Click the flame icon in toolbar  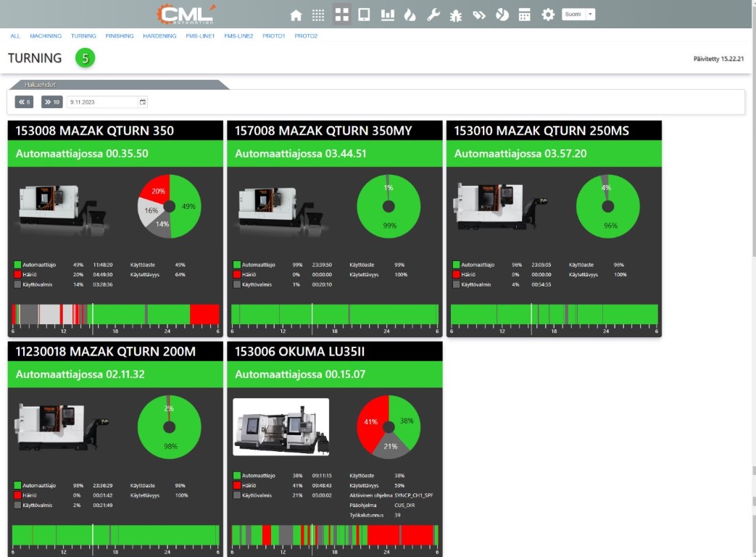(x=410, y=15)
